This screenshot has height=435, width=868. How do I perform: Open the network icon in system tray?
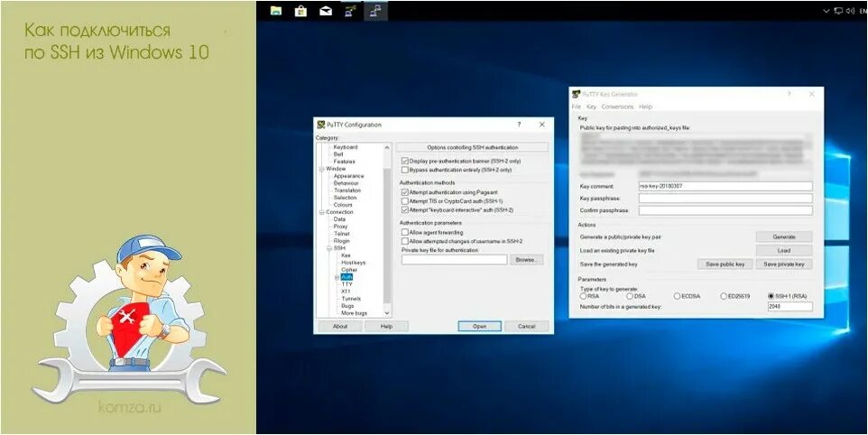tap(838, 11)
